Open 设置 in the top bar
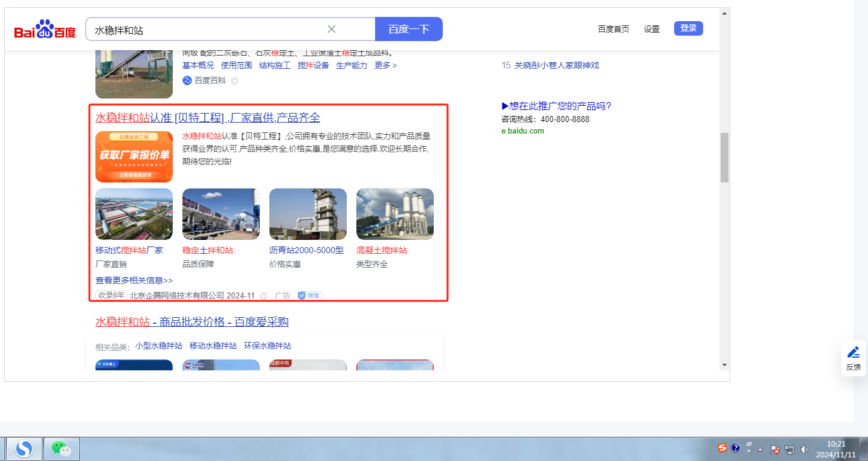This screenshot has height=461, width=868. [x=652, y=29]
